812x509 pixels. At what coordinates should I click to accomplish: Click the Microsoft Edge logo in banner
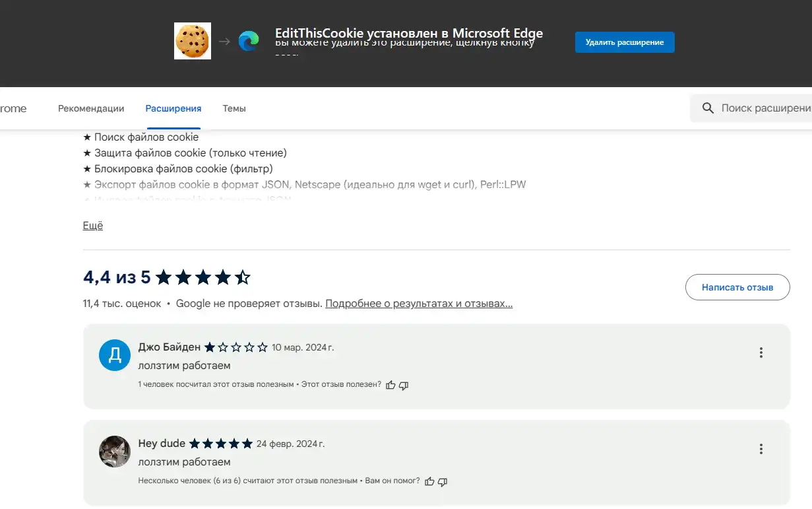pyautogui.click(x=249, y=42)
